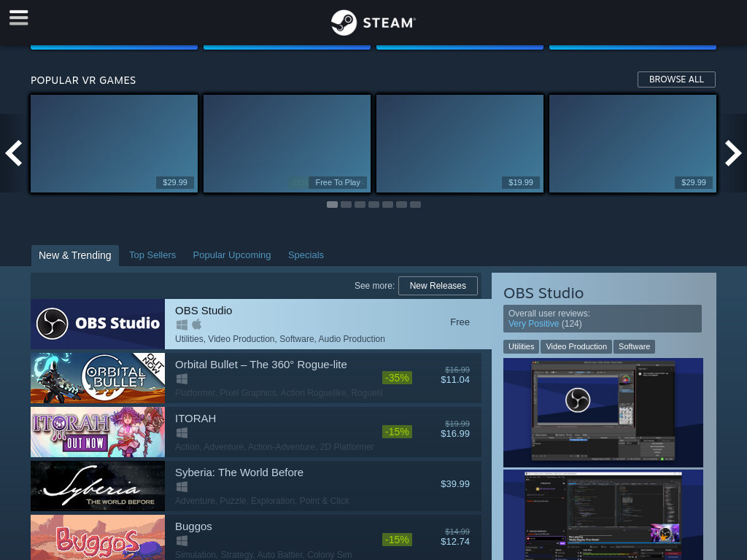Click the ITORAH capsule image

(x=98, y=432)
